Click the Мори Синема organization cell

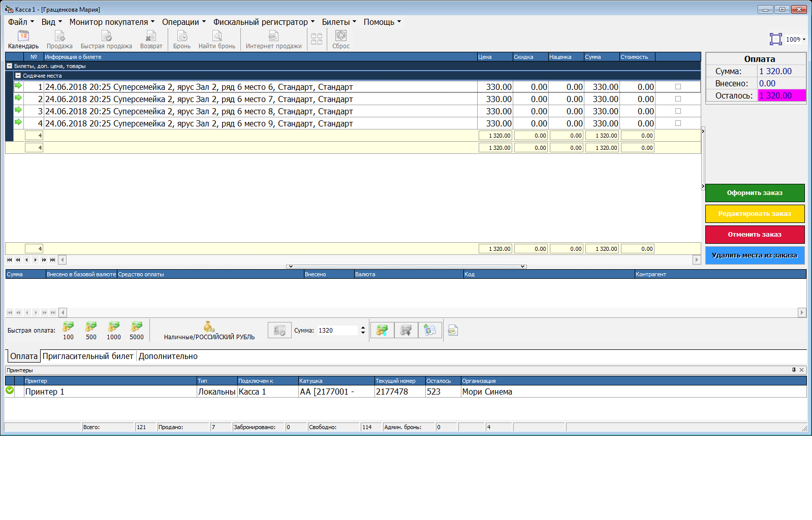click(633, 392)
